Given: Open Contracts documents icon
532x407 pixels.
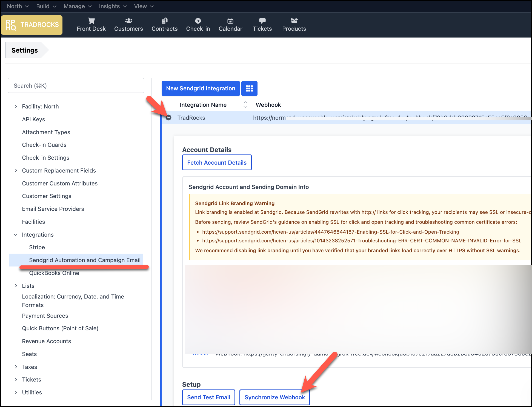Looking at the screenshot, I should [x=164, y=21].
